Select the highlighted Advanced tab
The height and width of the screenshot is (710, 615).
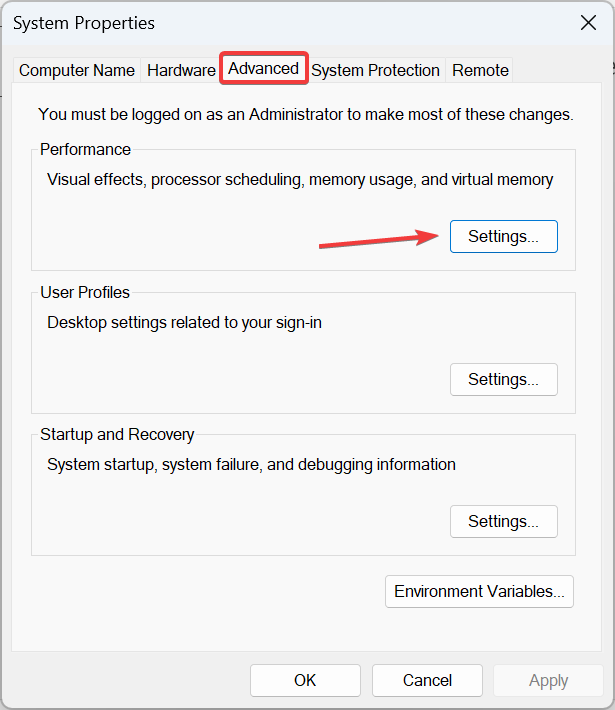pos(264,68)
